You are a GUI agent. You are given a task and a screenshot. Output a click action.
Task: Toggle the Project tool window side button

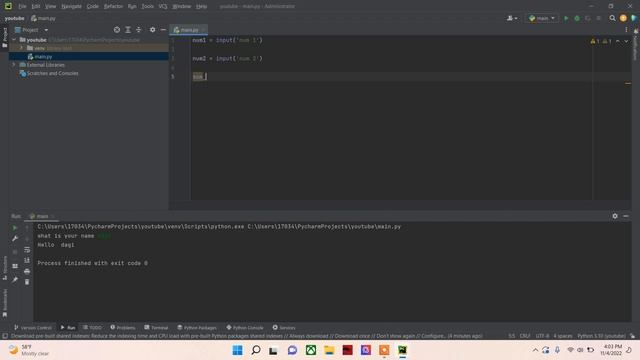coord(4,38)
